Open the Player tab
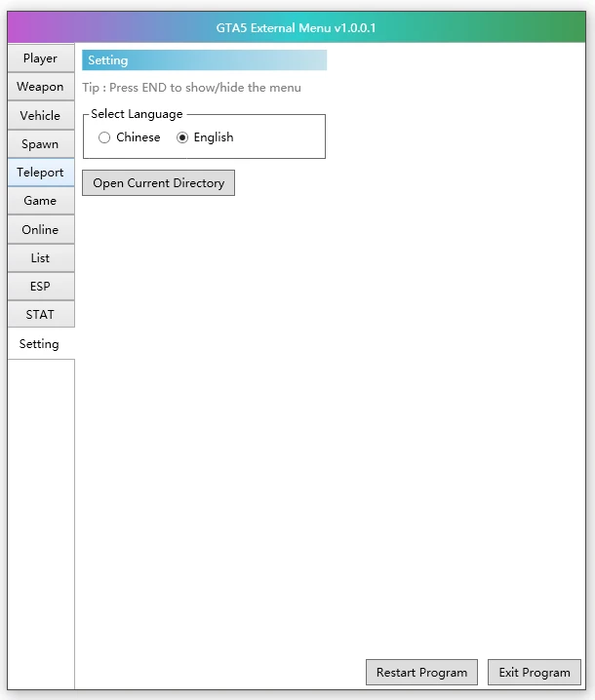The height and width of the screenshot is (700, 595). tap(41, 58)
